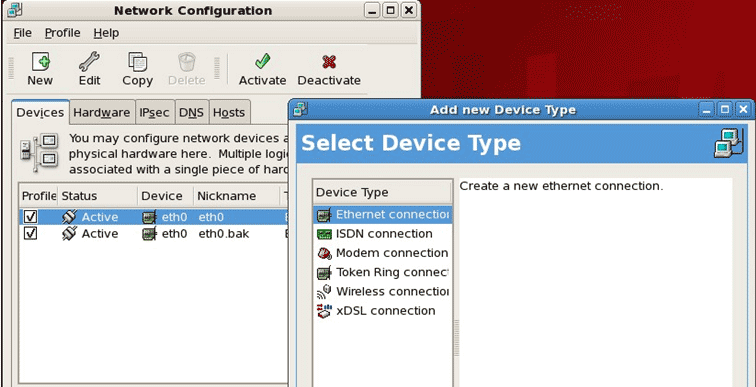Uncheck the profile checkbox for eth0
The height and width of the screenshot is (387, 756).
[x=30, y=217]
